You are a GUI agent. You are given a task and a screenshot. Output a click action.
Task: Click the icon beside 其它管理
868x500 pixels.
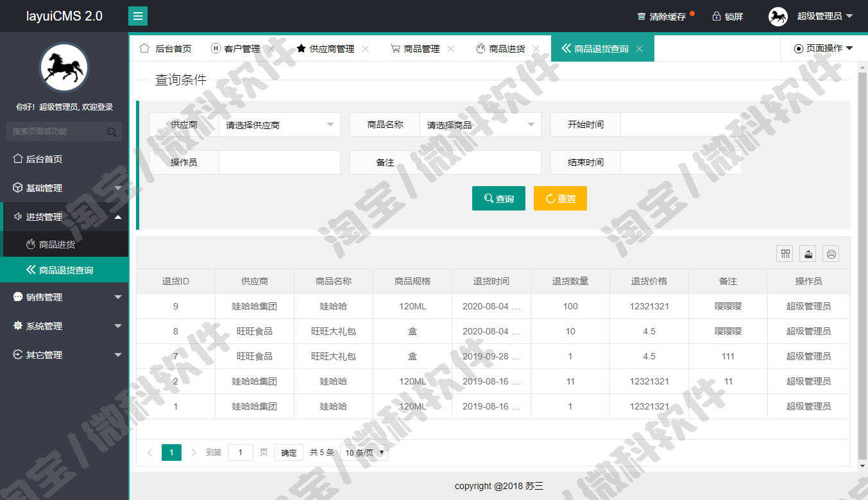(18, 354)
